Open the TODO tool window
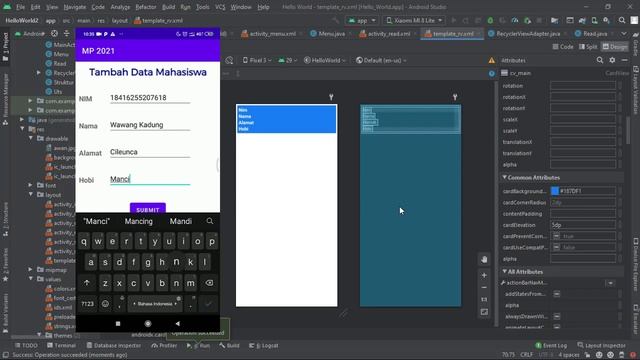Image resolution: width=640 pixels, height=360 pixels. click(x=26, y=345)
